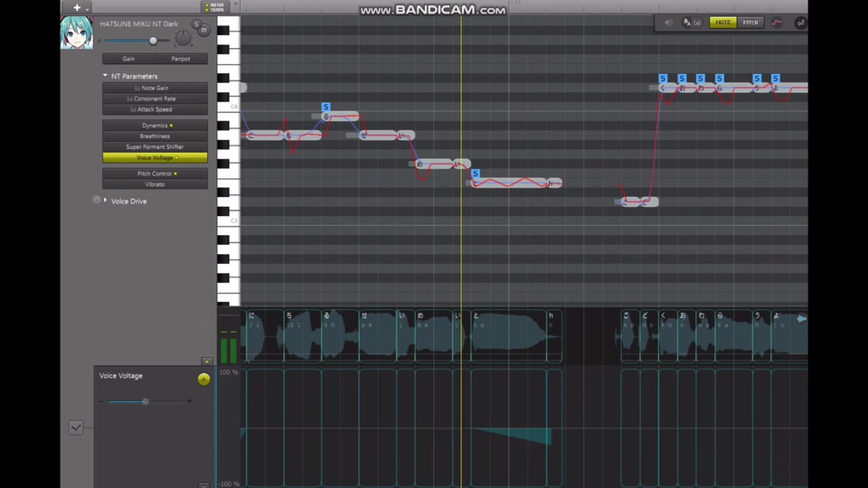This screenshot has height=488, width=868.
Task: Click the small minus button at parameter panel bottom
Action: point(203,485)
